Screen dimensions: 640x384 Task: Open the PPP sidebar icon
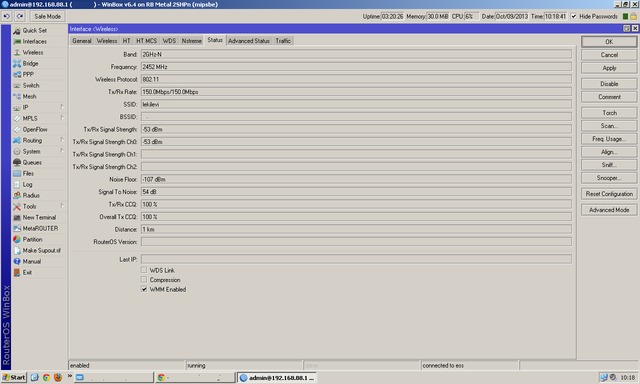point(17,75)
